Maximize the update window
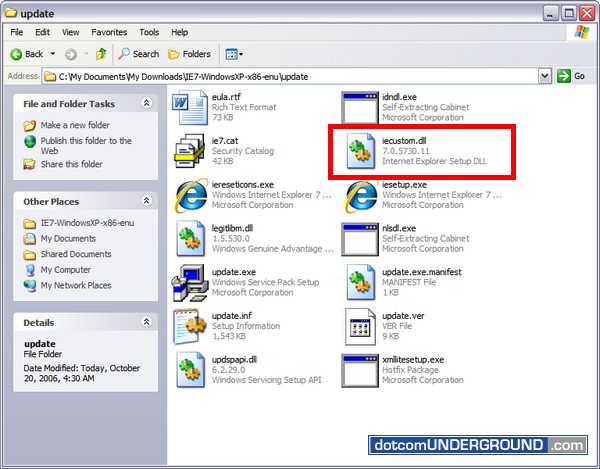Screen dimensions: 600x469 (569, 13)
